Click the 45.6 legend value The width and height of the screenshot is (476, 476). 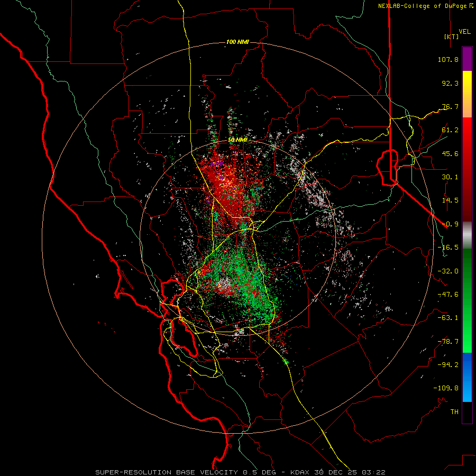click(x=450, y=153)
